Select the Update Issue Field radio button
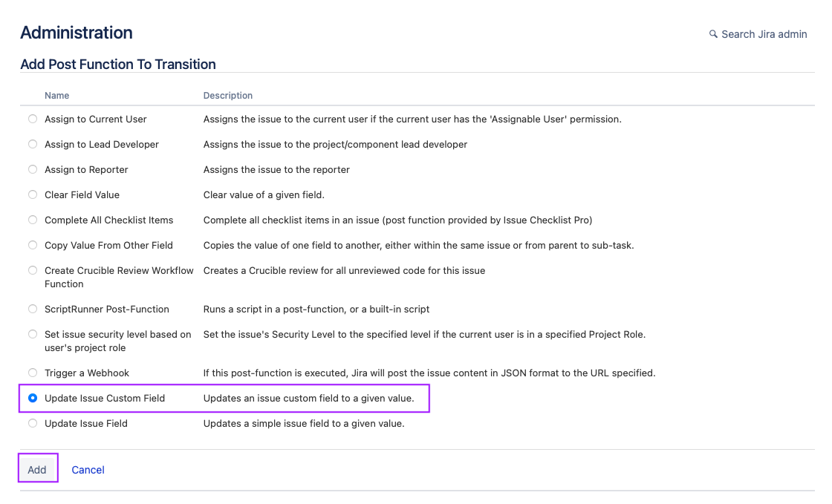Image resolution: width=832 pixels, height=504 pixels. (33, 423)
